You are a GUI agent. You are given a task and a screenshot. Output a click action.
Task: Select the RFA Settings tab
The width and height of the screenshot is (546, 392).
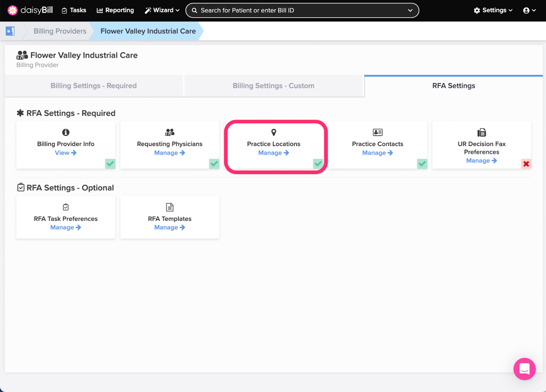pos(454,86)
